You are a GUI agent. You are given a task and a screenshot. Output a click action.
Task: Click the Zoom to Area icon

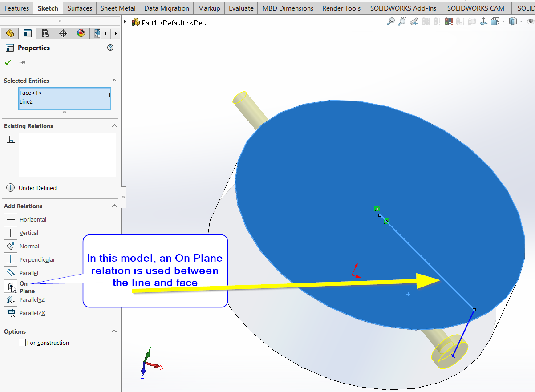tap(402, 21)
